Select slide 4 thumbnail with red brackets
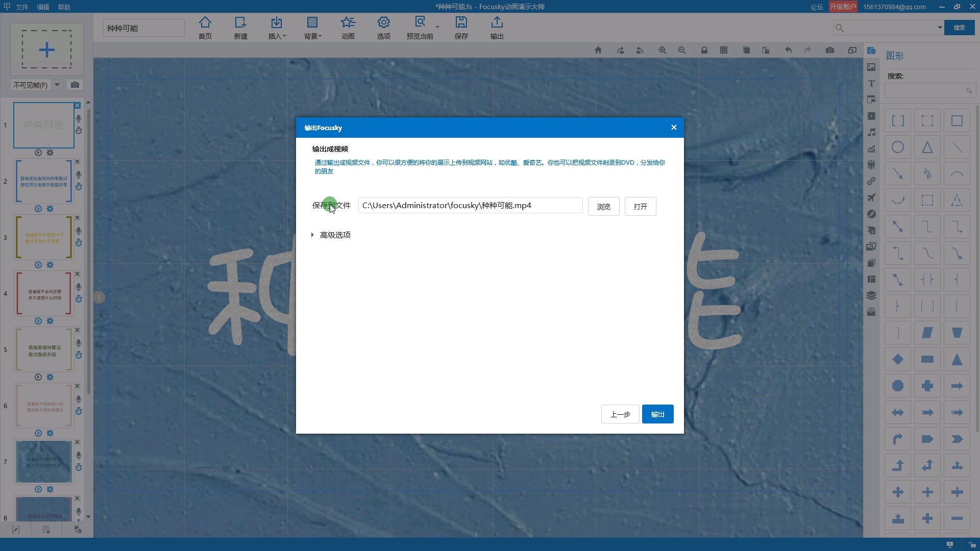This screenshot has height=551, width=980. pos(44,293)
